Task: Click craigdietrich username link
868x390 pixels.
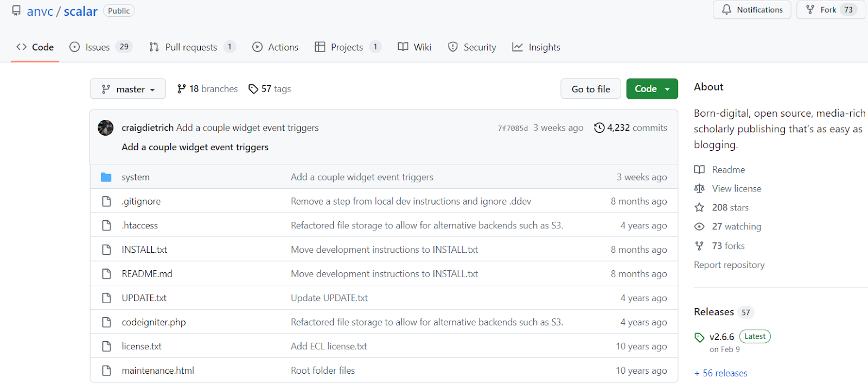Action: tap(148, 128)
